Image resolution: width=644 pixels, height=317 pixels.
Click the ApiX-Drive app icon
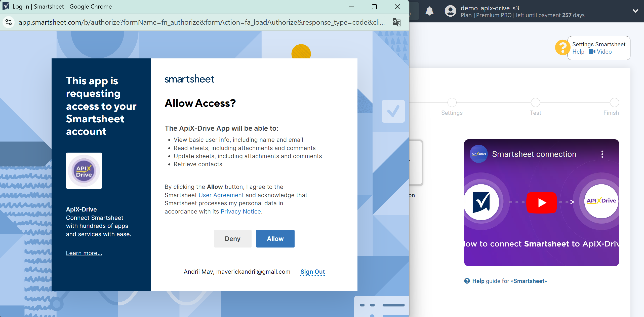pos(84,171)
